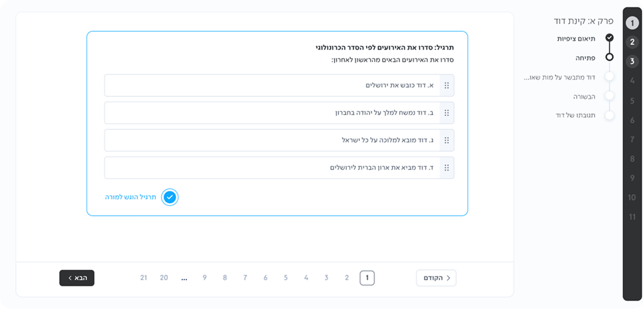Click drag handle of item ד. ארון הברית
The width and height of the screenshot is (644, 309).
pos(447,168)
